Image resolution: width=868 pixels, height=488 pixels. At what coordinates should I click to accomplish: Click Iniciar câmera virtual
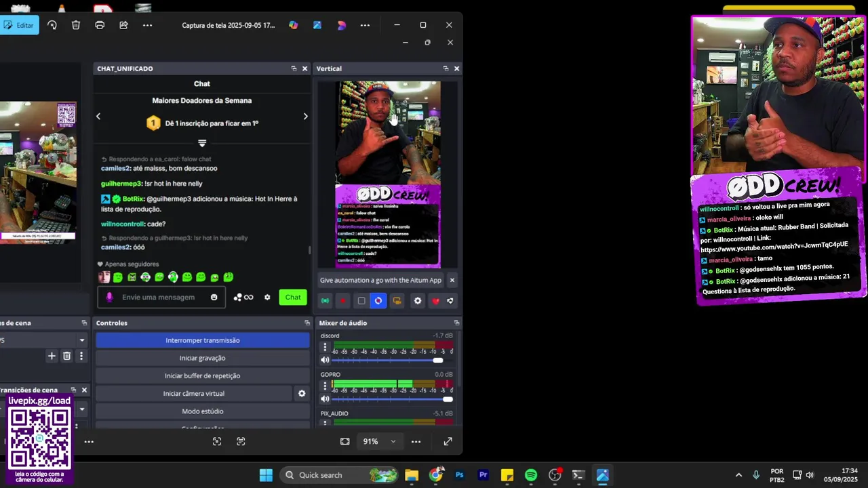click(x=194, y=393)
